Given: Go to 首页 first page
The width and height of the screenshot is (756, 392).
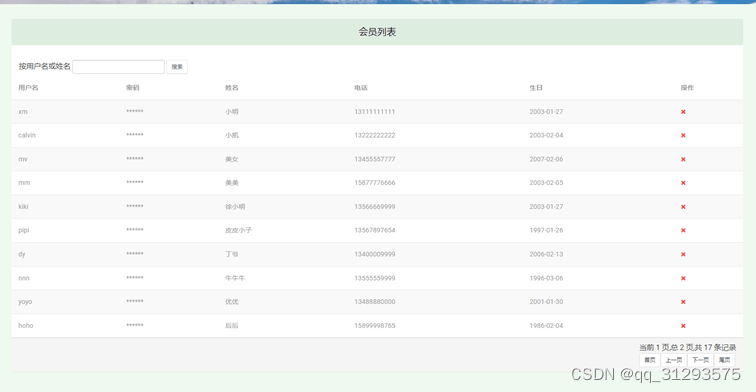Looking at the screenshot, I should coord(649,360).
